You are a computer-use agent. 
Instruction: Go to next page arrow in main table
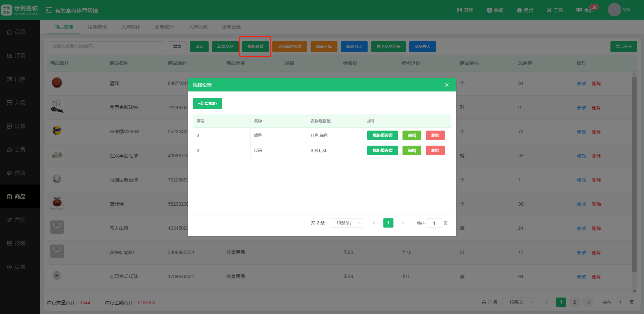pyautogui.click(x=589, y=302)
